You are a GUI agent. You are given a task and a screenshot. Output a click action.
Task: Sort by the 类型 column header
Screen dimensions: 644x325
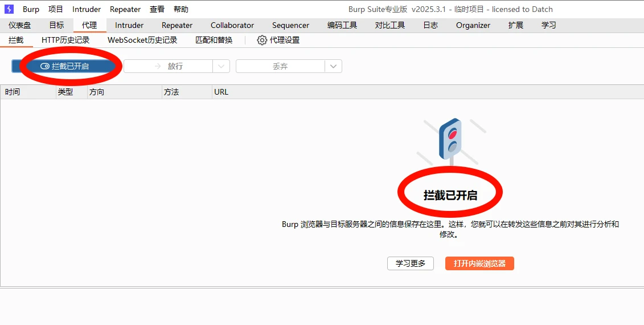(72, 92)
